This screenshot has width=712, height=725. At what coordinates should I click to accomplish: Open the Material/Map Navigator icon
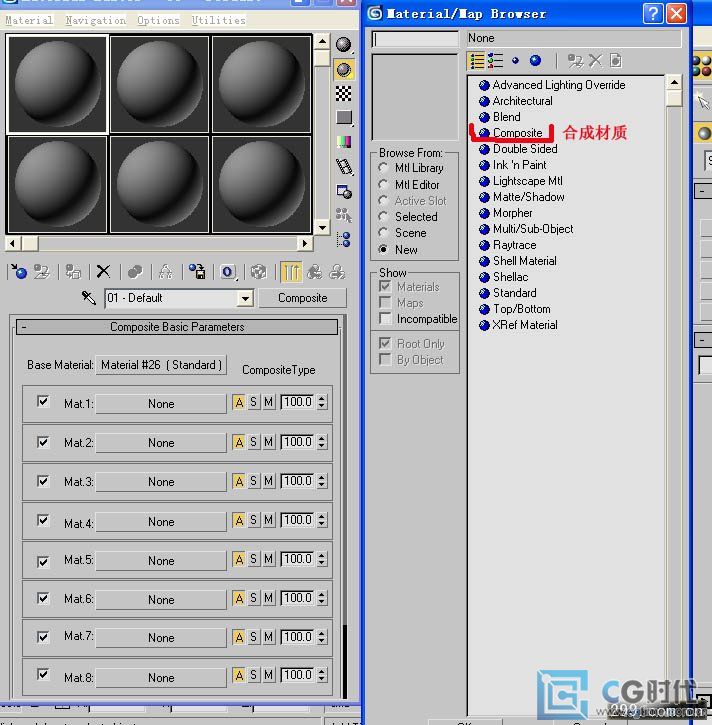[x=344, y=240]
